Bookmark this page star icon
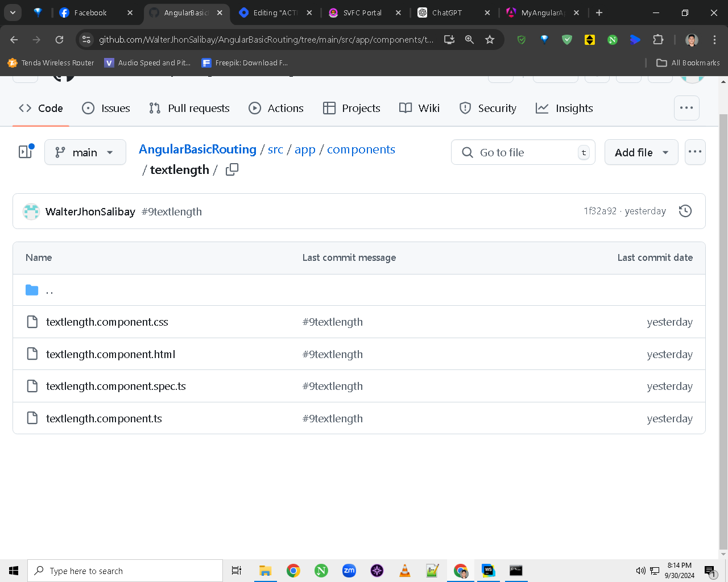 click(490, 39)
